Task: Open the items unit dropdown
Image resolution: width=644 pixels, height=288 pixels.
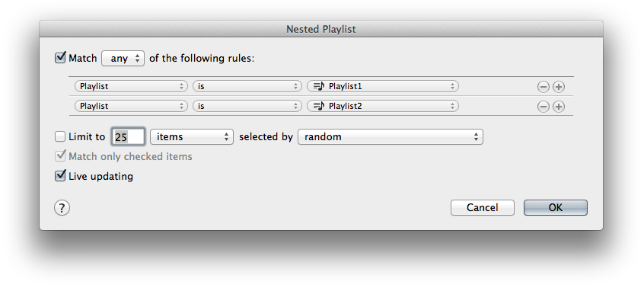Action: pyautogui.click(x=192, y=137)
